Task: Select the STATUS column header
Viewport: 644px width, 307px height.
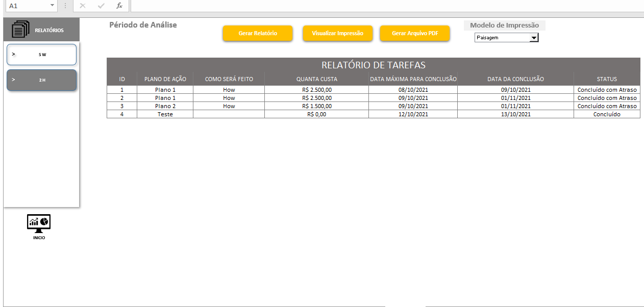Action: click(x=607, y=79)
